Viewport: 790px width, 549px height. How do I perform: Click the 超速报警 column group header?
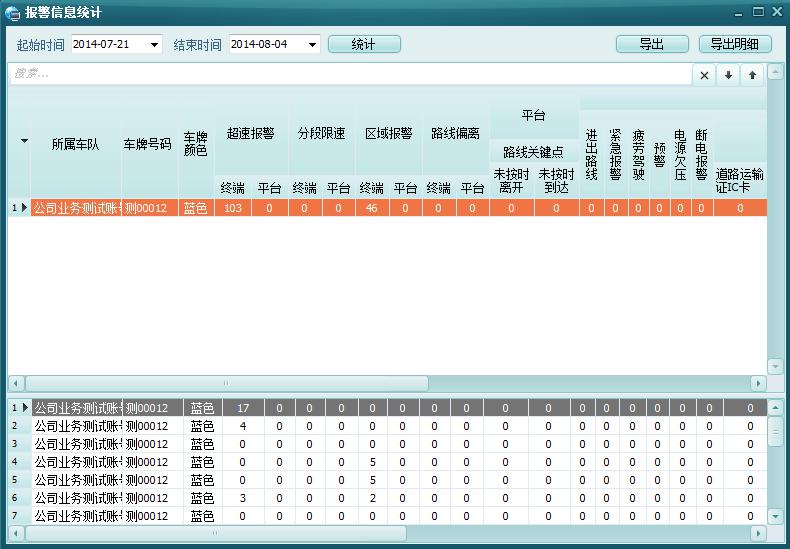(x=250, y=134)
